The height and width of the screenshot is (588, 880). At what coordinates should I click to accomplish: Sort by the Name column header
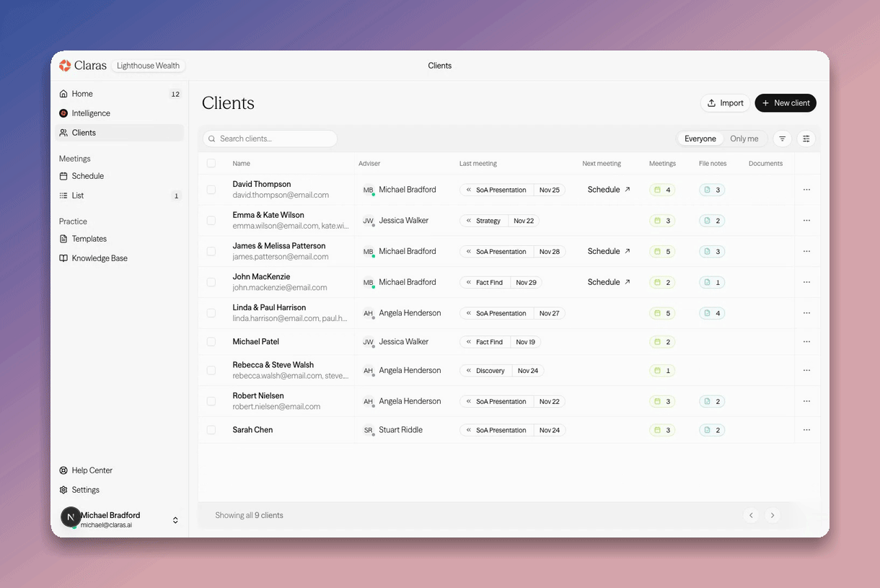(242, 164)
